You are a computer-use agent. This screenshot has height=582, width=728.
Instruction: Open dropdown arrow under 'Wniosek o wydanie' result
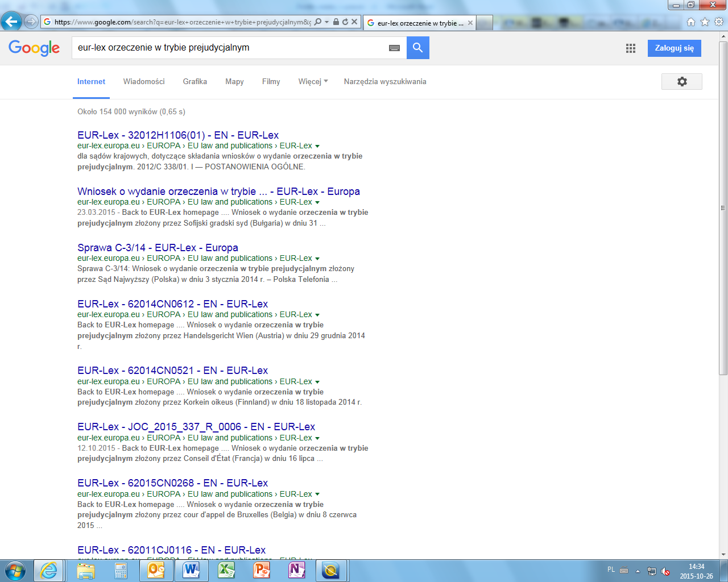point(317,202)
